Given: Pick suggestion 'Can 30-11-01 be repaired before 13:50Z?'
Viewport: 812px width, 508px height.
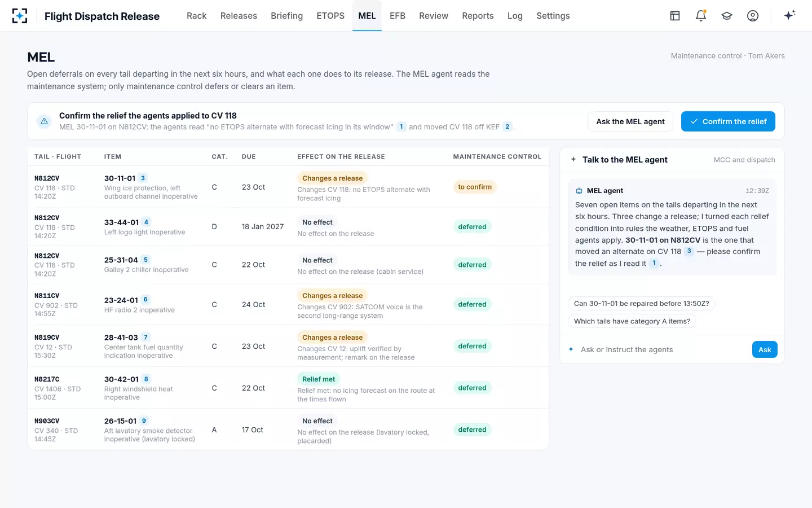Looking at the screenshot, I should [642, 303].
